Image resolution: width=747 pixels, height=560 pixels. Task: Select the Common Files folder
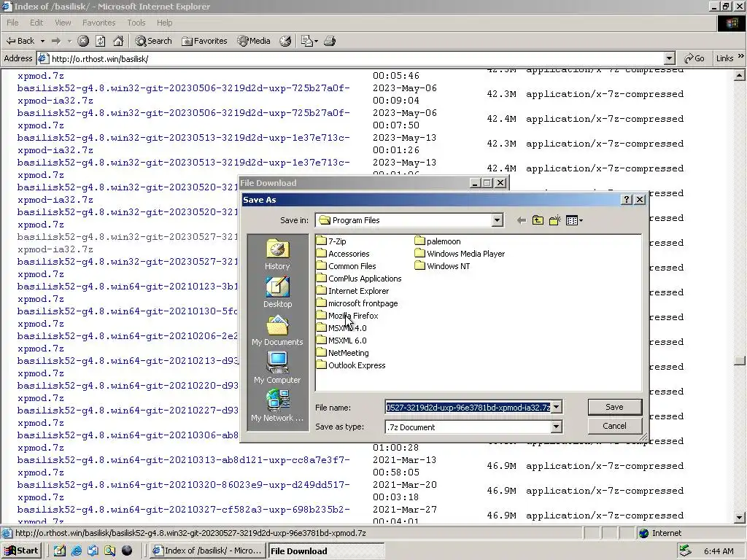coord(347,266)
